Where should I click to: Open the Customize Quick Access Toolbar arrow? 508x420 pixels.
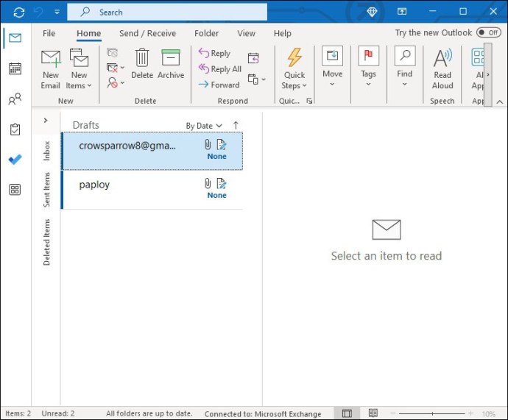pos(57,13)
